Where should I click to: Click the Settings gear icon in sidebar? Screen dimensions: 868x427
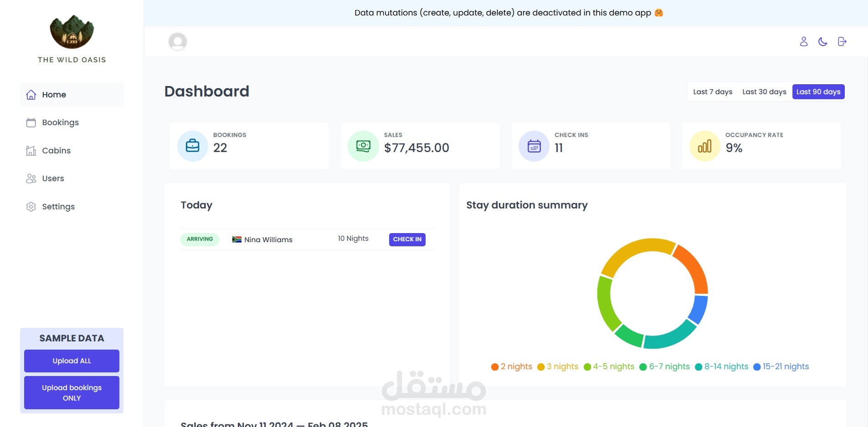31,207
